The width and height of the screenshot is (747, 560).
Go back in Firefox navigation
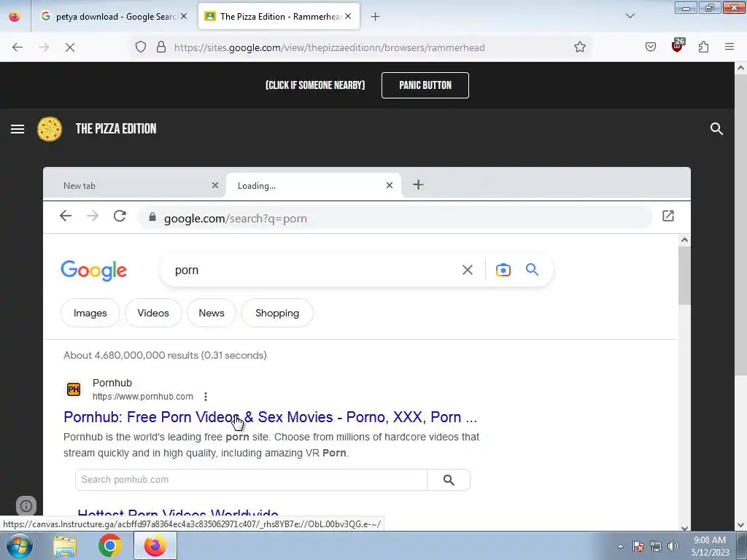pos(18,47)
